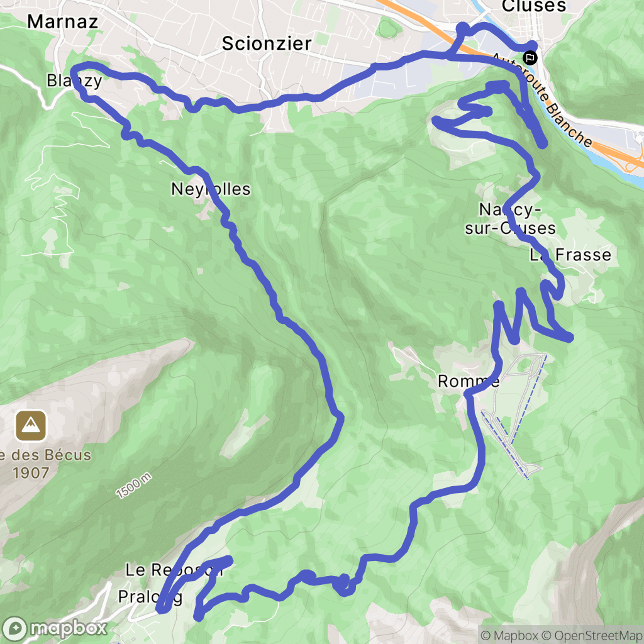Select the Marnaz town label

coord(62,22)
